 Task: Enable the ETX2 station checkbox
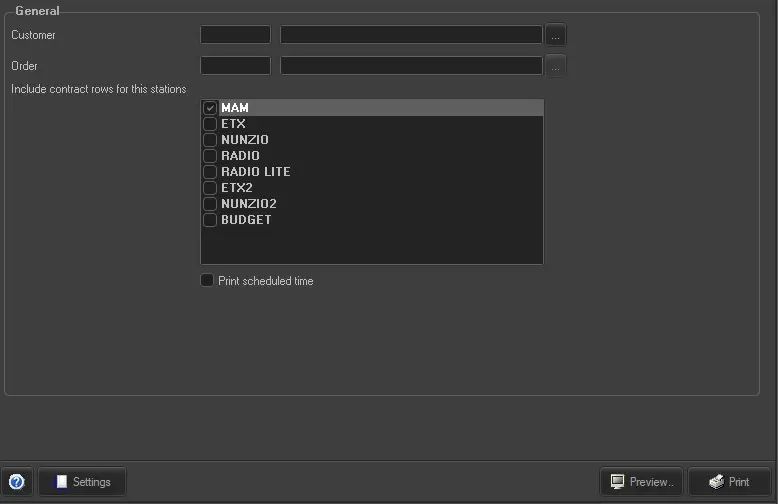[x=210, y=188]
